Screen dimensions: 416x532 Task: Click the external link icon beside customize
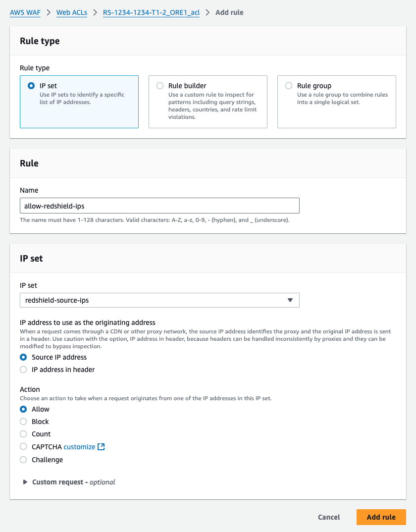click(x=101, y=447)
